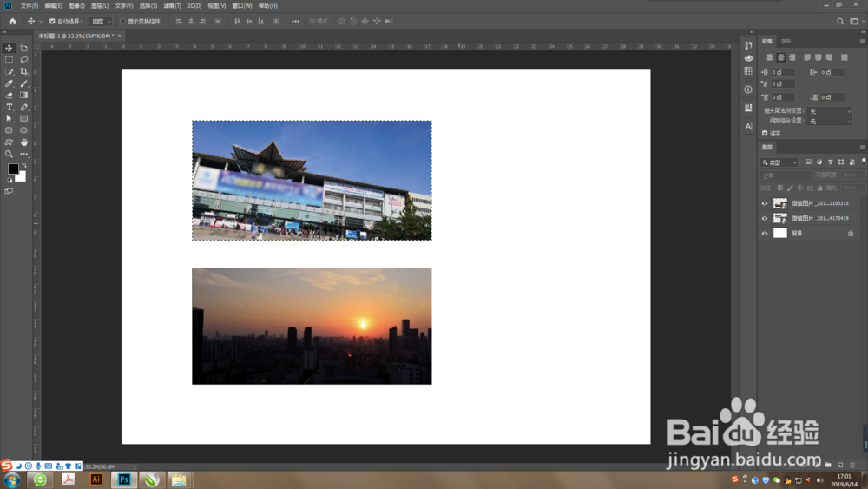Open Swatches grid panel icon
868x489 pixels.
[x=748, y=71]
